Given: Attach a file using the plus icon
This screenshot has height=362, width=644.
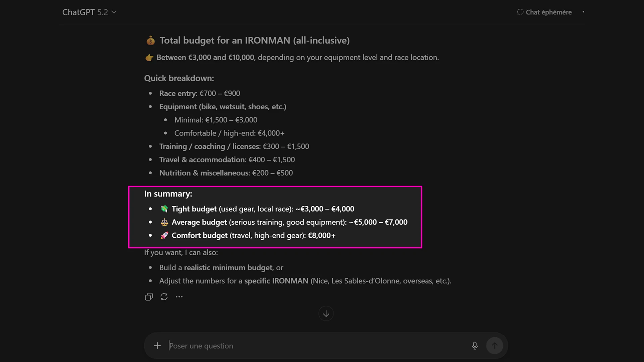Looking at the screenshot, I should point(157,346).
